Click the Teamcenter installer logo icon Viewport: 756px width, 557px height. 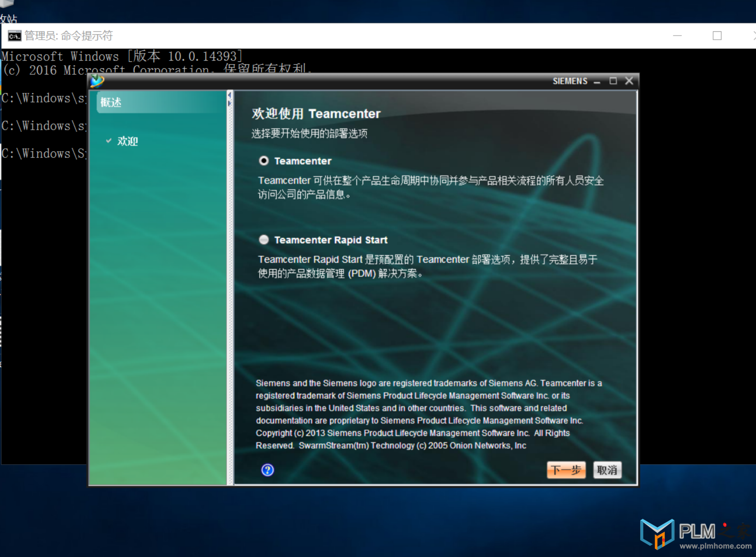pyautogui.click(x=97, y=81)
